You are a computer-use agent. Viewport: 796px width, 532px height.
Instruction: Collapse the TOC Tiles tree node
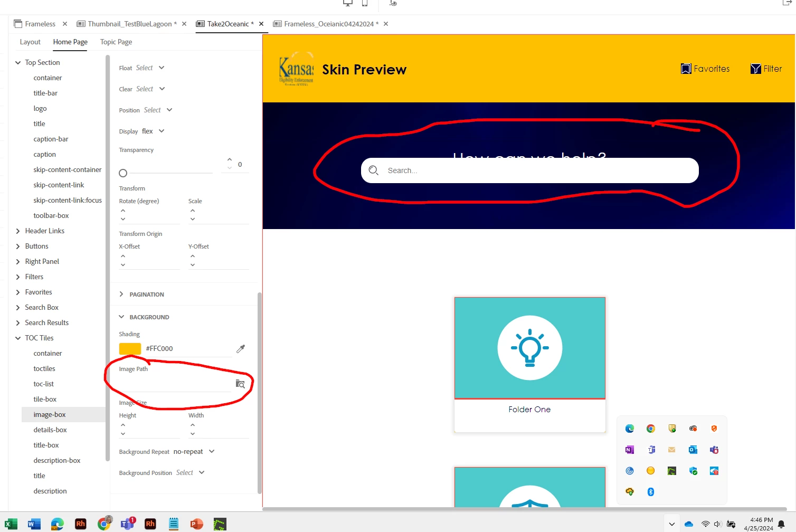point(18,338)
